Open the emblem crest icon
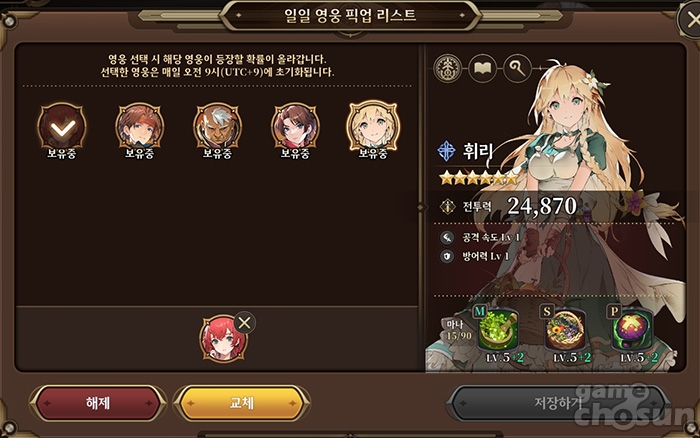The image size is (700, 438). pyautogui.click(x=448, y=68)
